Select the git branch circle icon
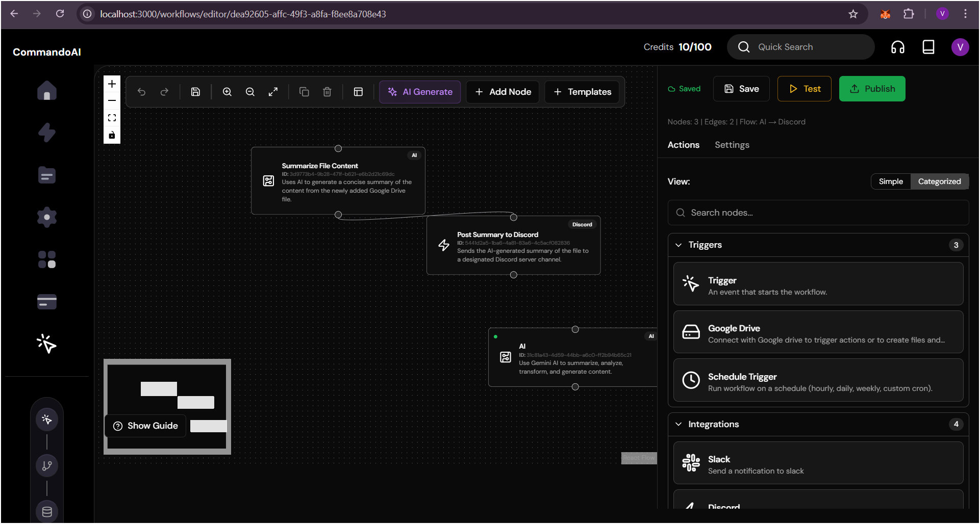The height and width of the screenshot is (524, 980). point(47,465)
